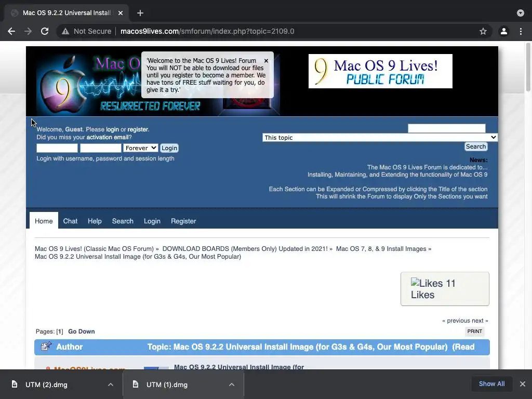Screen dimensions: 532x399
Task: Bookmark this page with the star icon
Action: click(x=483, y=31)
